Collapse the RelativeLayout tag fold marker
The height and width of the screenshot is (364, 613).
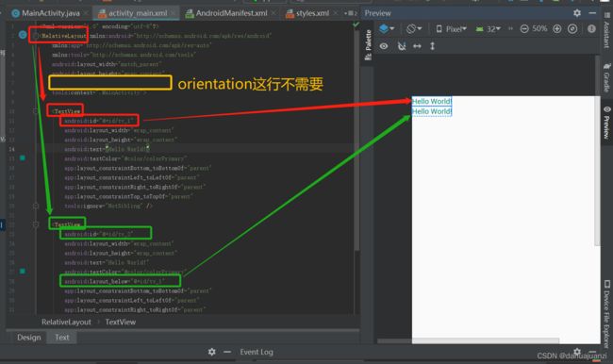pos(36,36)
